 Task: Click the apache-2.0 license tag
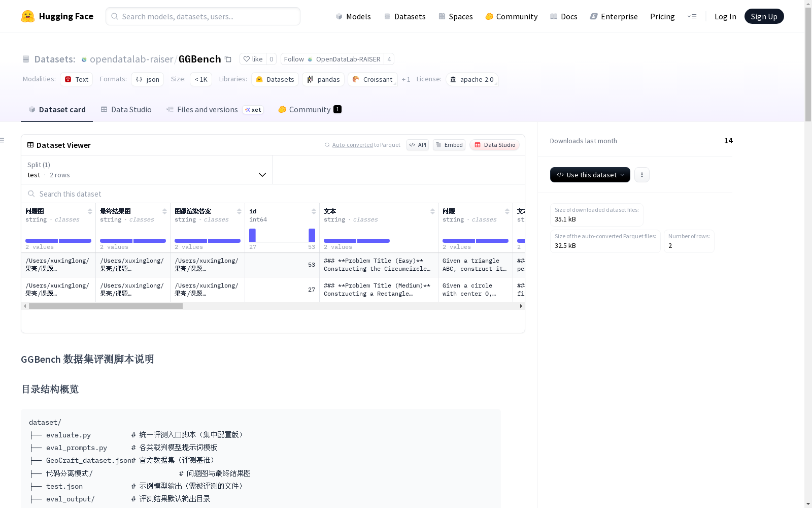point(472,79)
